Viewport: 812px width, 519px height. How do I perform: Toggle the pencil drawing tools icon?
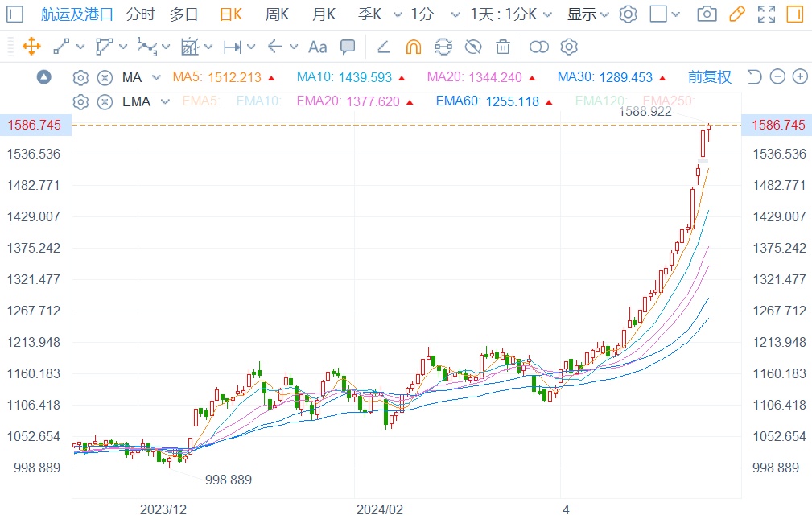(736, 14)
